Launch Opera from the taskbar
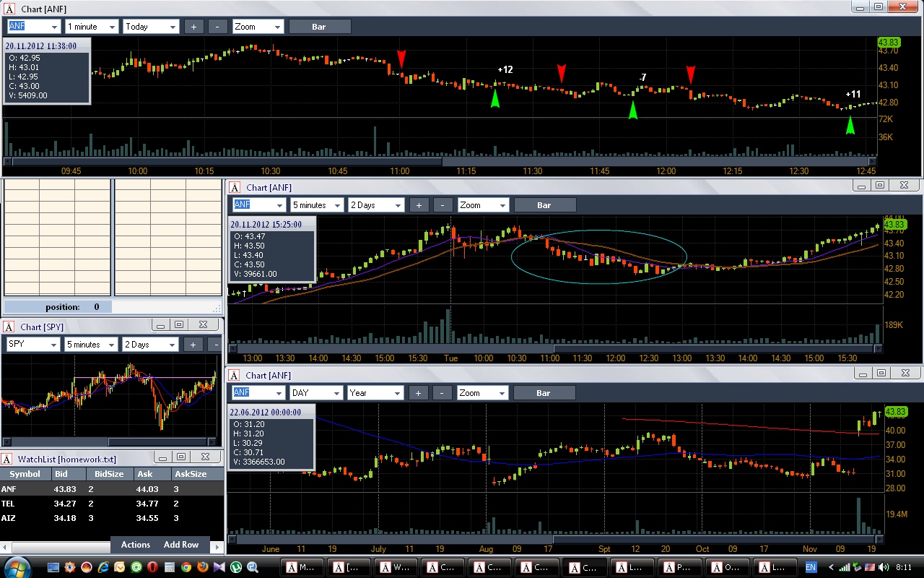Viewport: 924px width, 578px height. (x=152, y=567)
